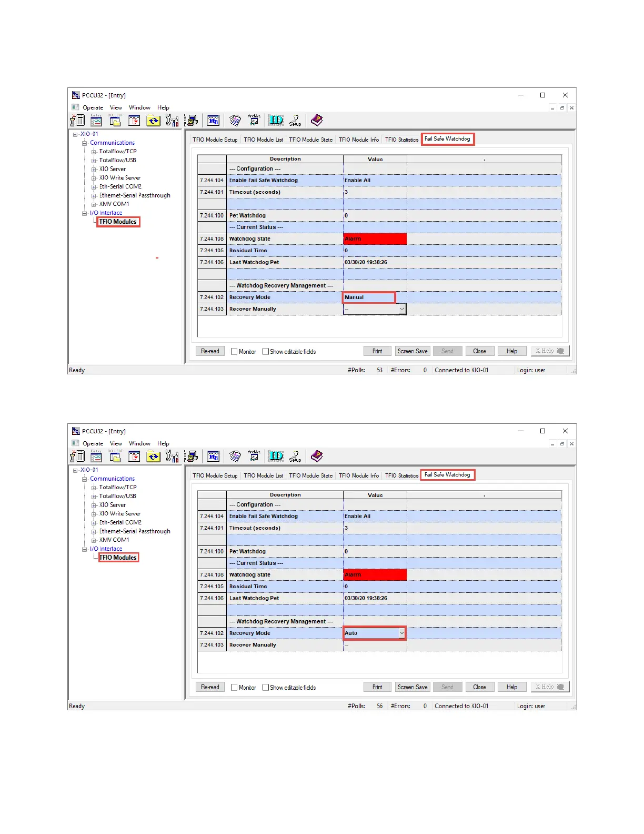Click the Collect icon in the upper window toolbar
This screenshot has height=834, width=644.
[x=115, y=121]
